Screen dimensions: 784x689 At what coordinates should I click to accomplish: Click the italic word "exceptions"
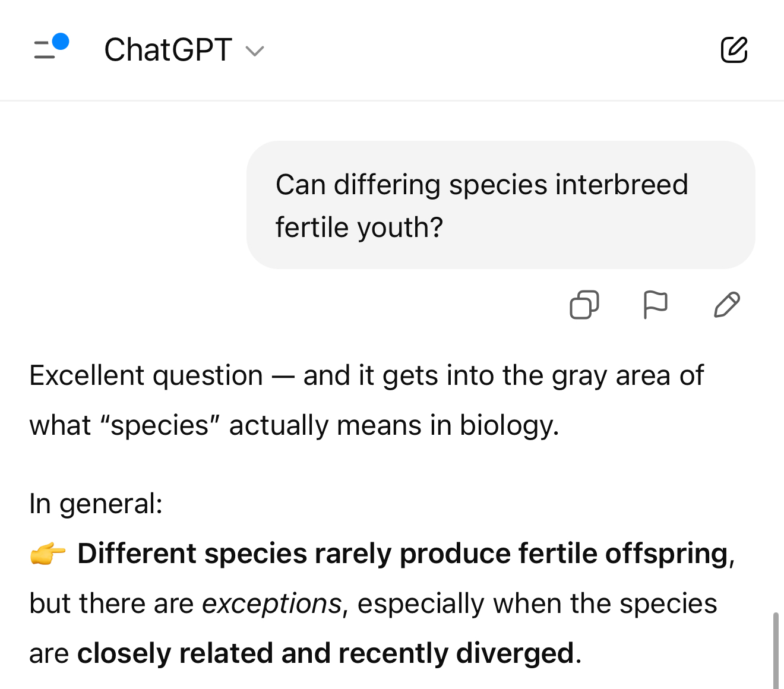coord(272,603)
